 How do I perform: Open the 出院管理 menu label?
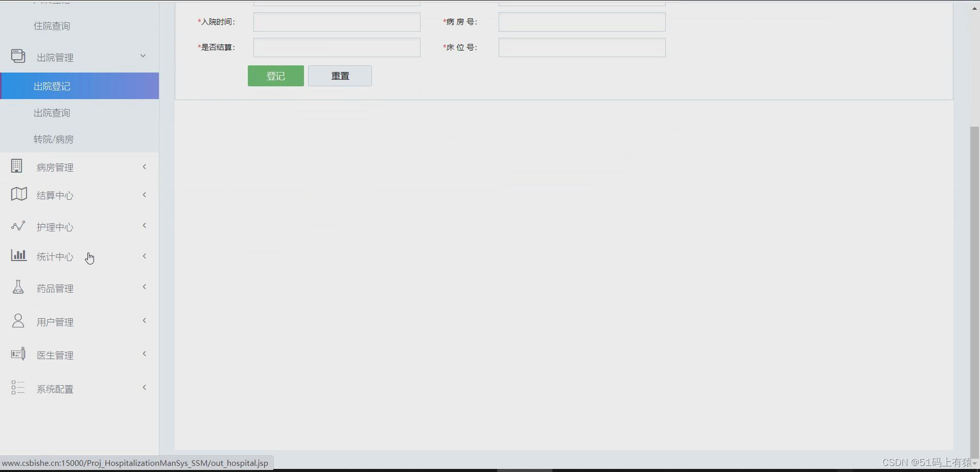point(55,58)
